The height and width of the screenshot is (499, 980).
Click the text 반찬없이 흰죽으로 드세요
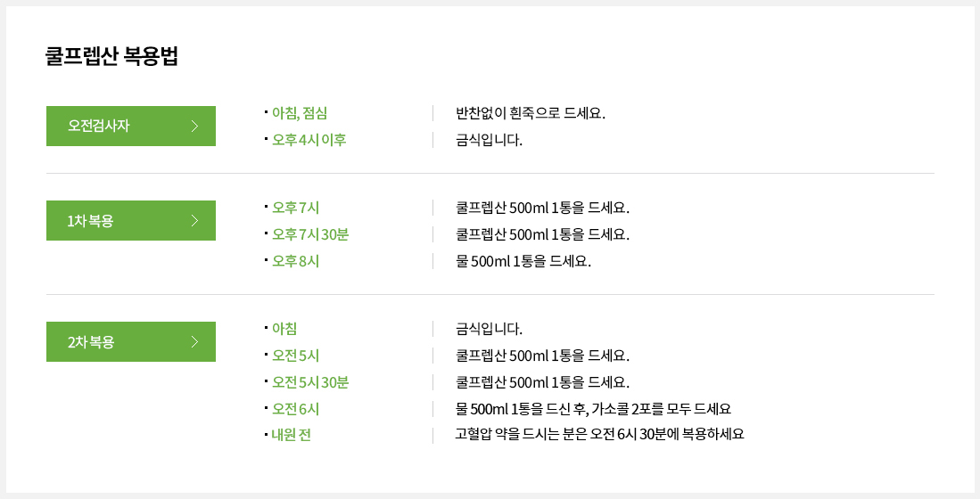pos(531,113)
